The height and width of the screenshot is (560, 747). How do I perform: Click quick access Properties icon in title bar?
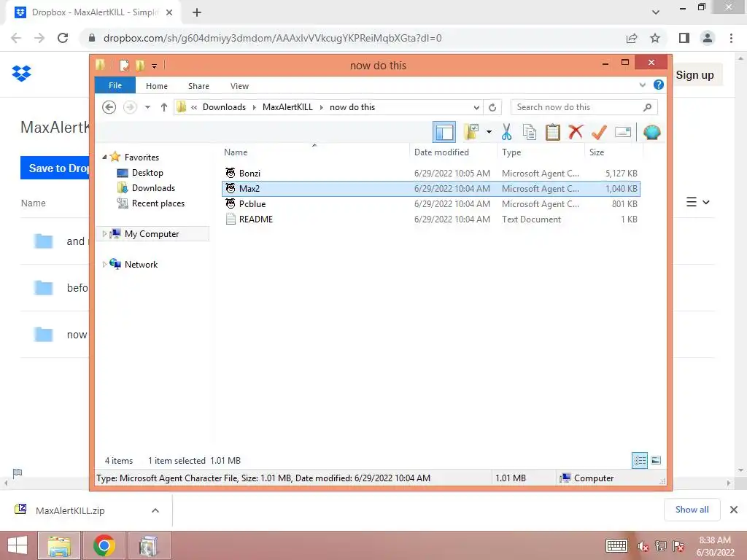point(124,65)
